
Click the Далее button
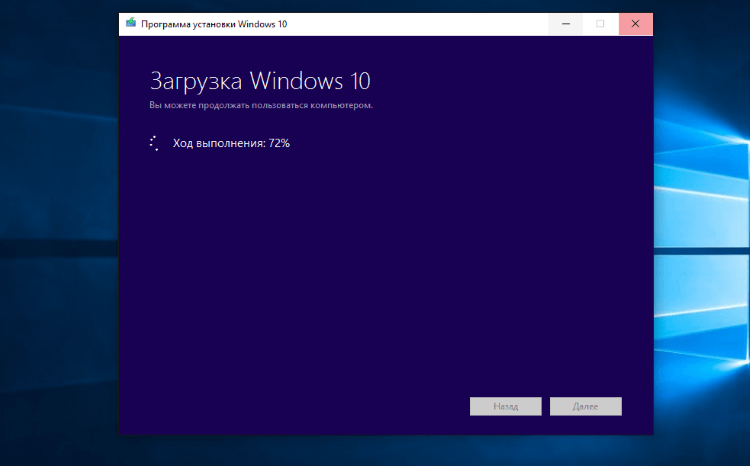click(x=585, y=406)
